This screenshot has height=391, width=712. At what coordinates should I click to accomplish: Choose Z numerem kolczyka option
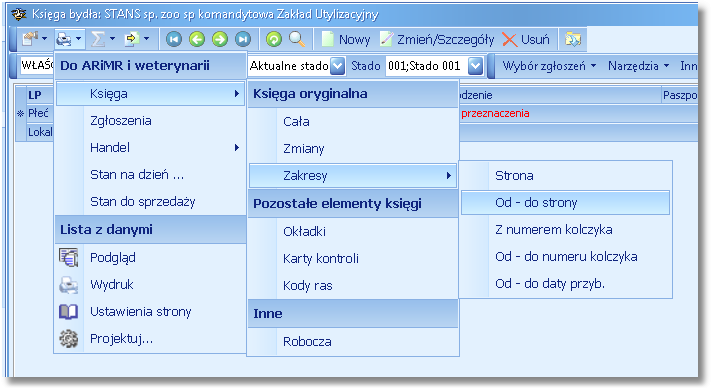pos(565,230)
